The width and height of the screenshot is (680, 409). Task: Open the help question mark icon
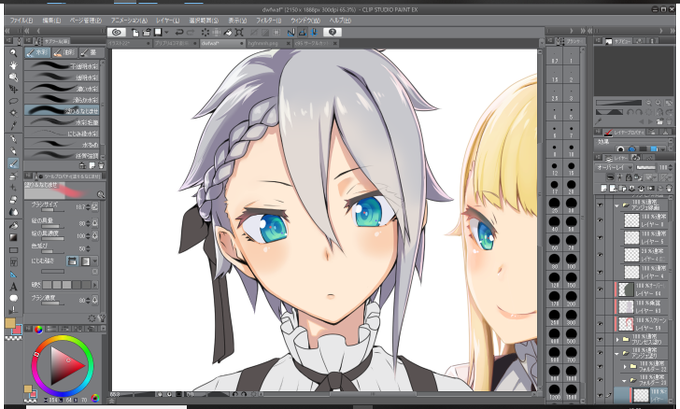(x=333, y=32)
